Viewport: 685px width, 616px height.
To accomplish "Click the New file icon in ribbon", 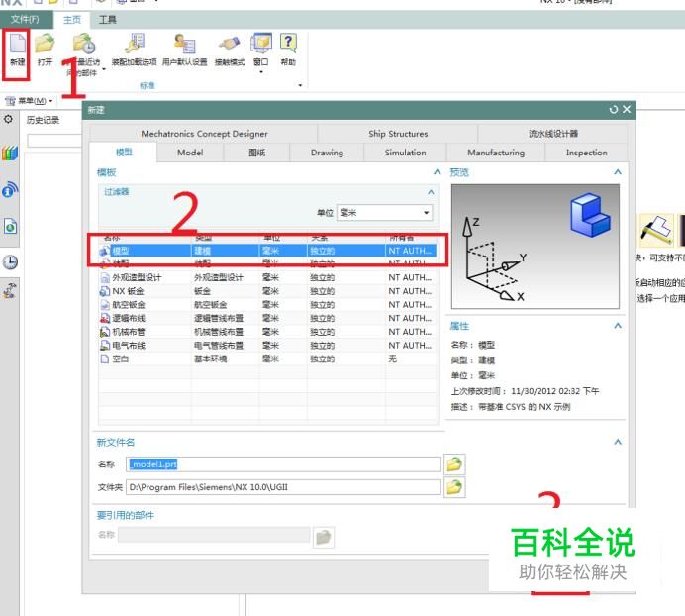I will tap(18, 45).
